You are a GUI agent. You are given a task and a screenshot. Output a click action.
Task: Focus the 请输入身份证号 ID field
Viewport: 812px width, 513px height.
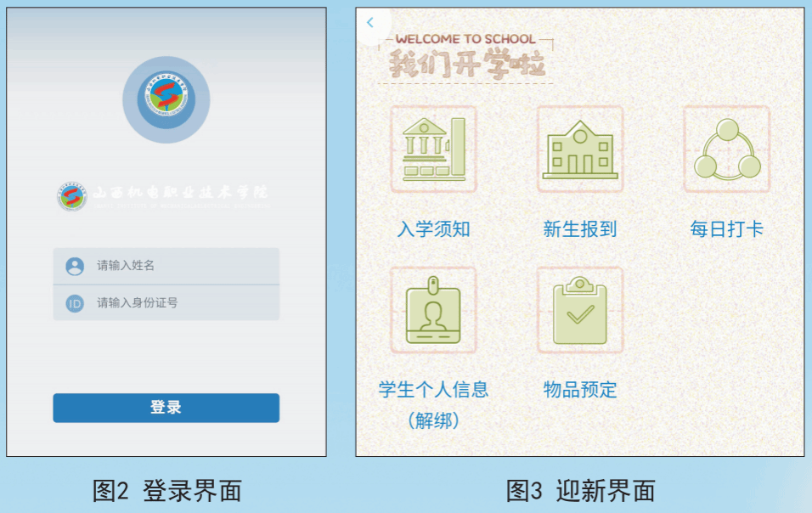(166, 303)
